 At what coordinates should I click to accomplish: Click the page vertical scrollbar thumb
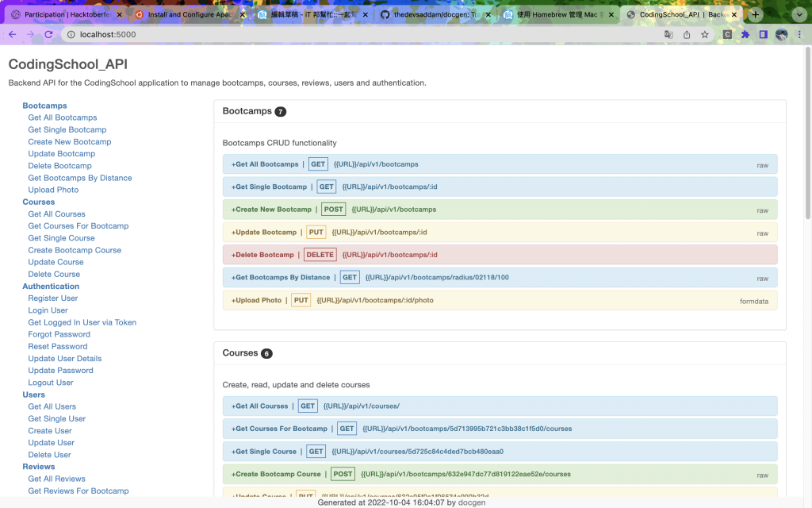click(x=807, y=133)
